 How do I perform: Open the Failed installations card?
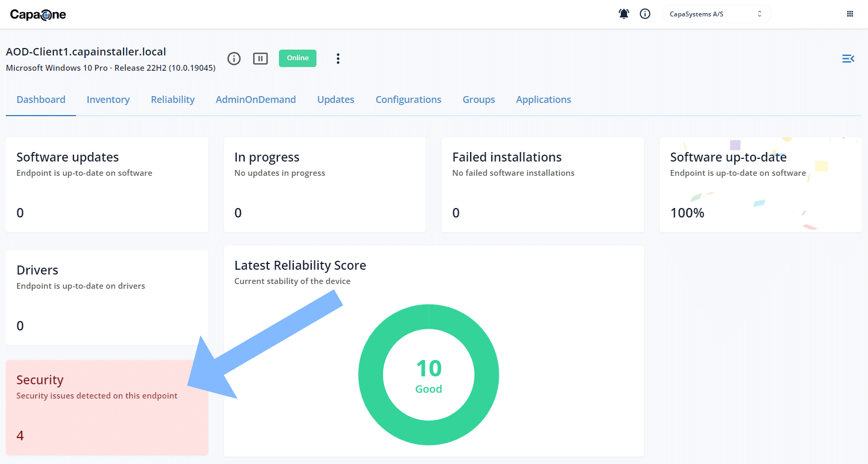click(x=543, y=185)
